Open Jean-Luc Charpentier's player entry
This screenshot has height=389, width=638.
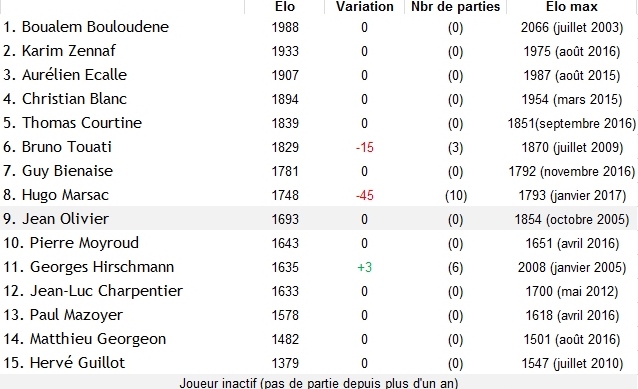(106, 291)
